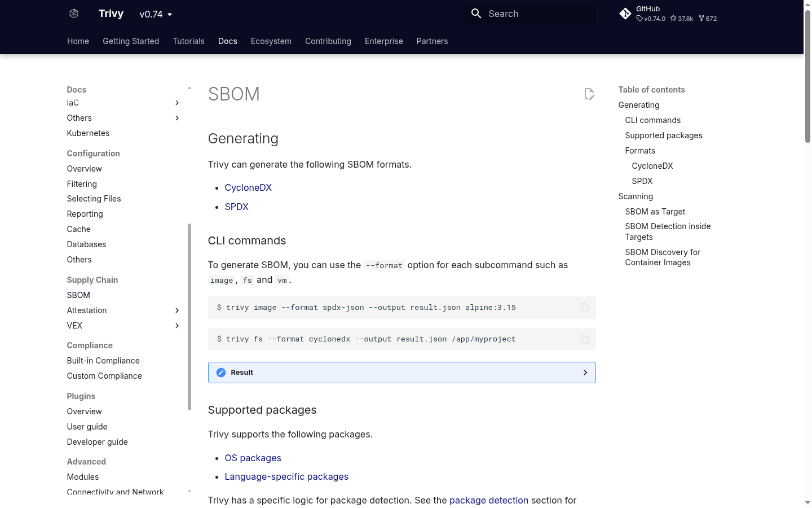The image size is (812, 508).
Task: Open Databases in the sidebar
Action: pos(86,244)
